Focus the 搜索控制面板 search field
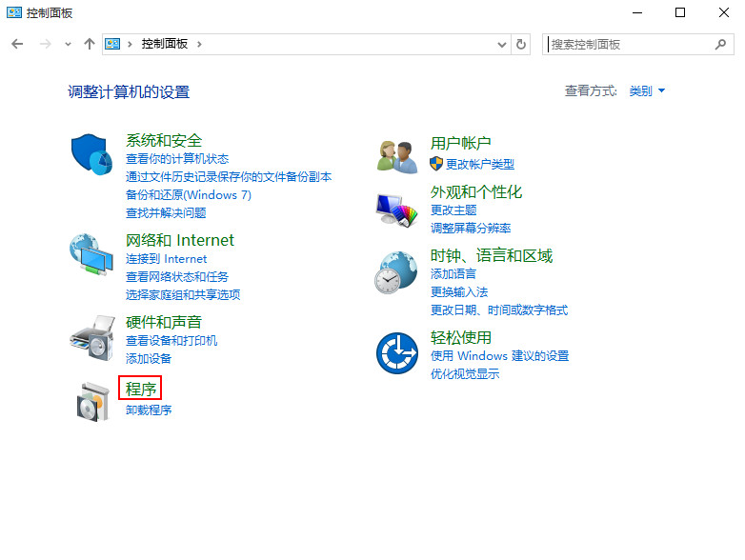Image resolution: width=745 pixels, height=560 pixels. [630, 45]
